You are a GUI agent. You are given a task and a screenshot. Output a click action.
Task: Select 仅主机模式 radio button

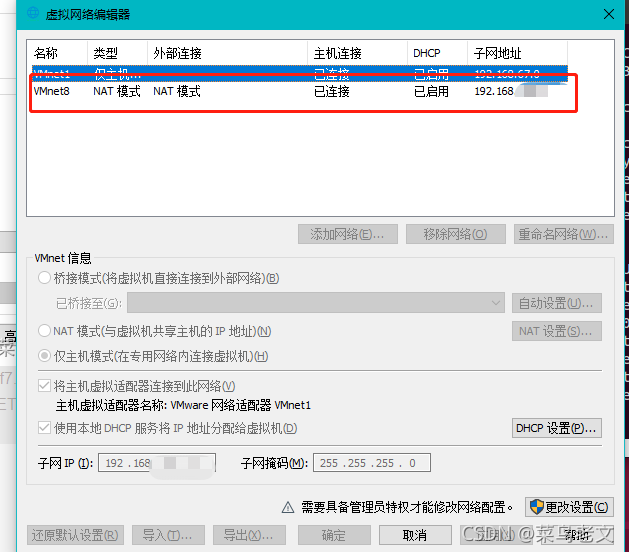(44, 356)
